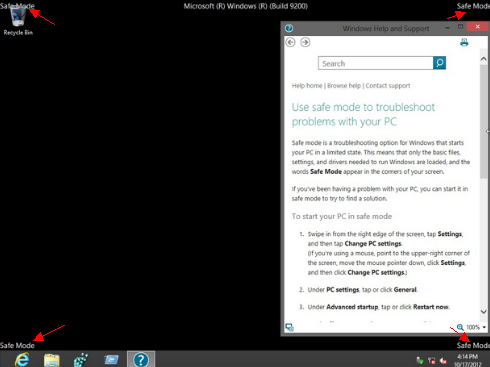Open the Browse help link
Screen dimensions: 490x367
click(x=344, y=86)
